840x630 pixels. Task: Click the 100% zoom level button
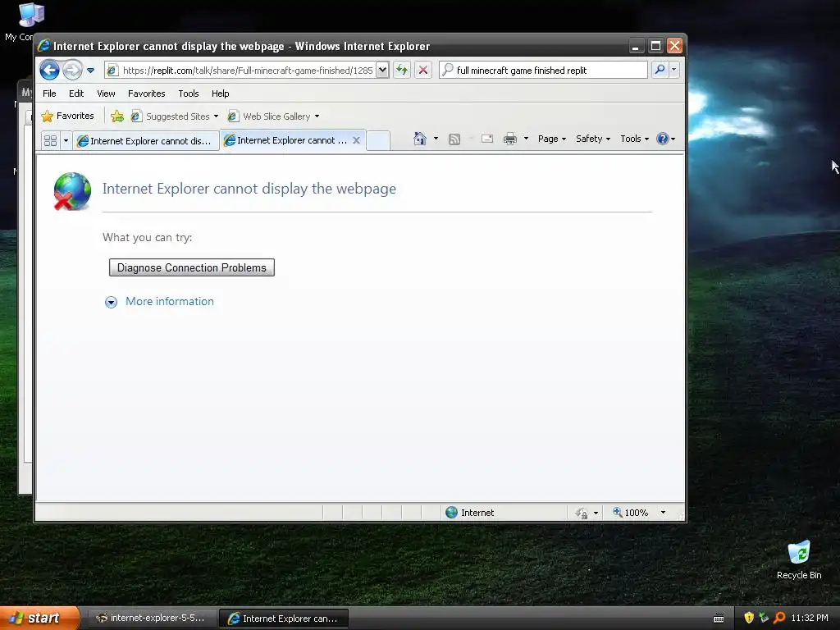tap(631, 513)
